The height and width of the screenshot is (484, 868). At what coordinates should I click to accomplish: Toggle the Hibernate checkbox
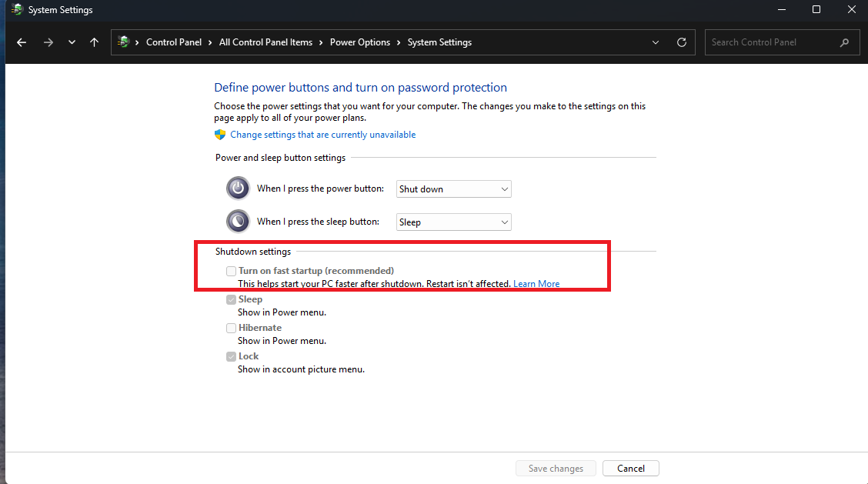pos(231,328)
